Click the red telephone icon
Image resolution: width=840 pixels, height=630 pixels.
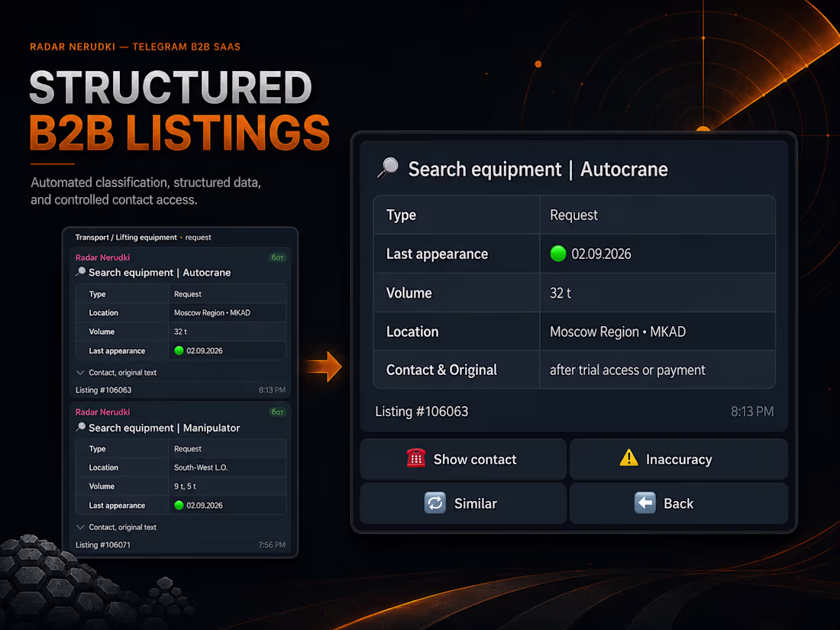pyautogui.click(x=415, y=458)
